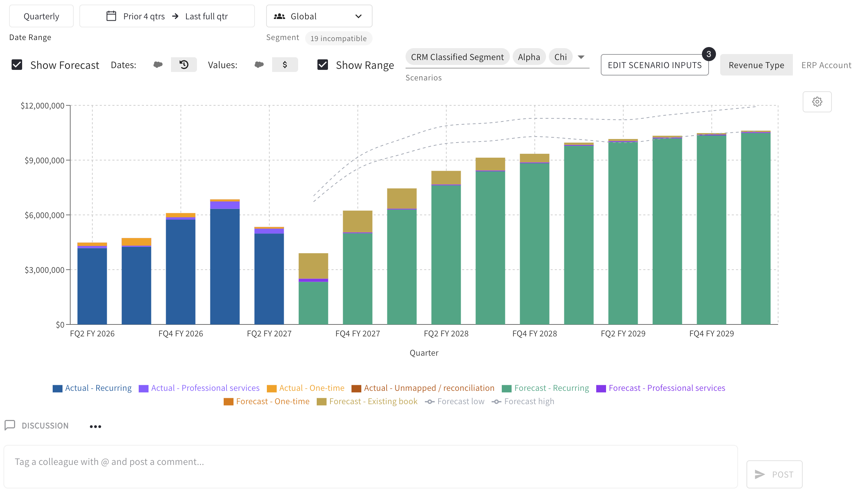Select the Salesforce cloud dates option
868x493 pixels.
(158, 65)
